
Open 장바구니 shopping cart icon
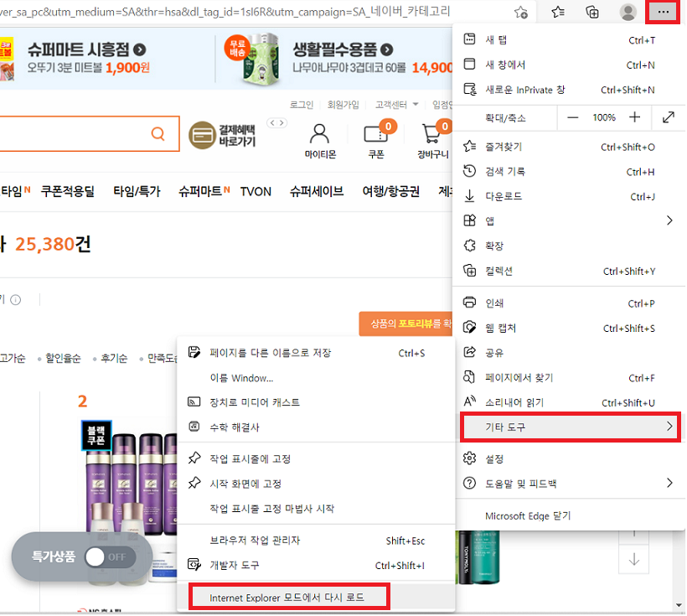click(x=433, y=140)
